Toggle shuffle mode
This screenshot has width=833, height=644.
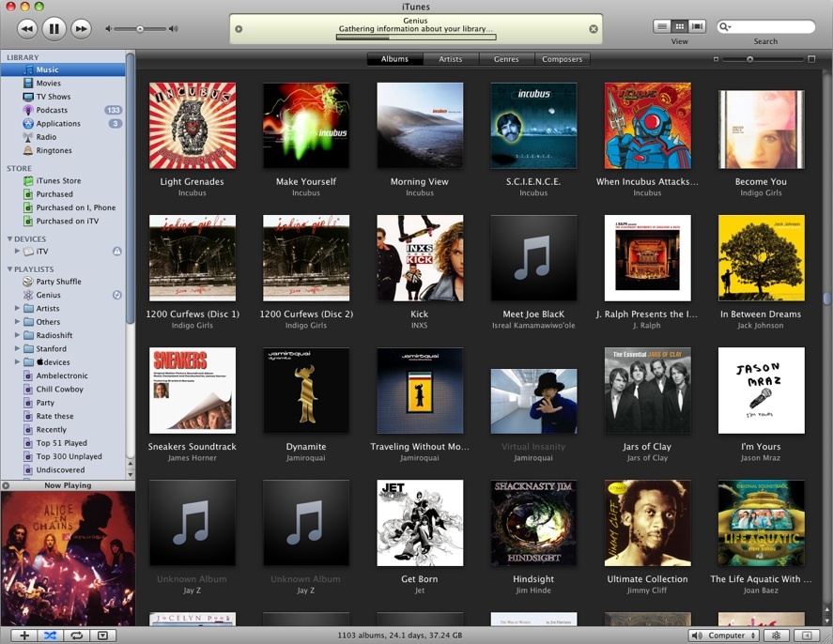coord(51,636)
